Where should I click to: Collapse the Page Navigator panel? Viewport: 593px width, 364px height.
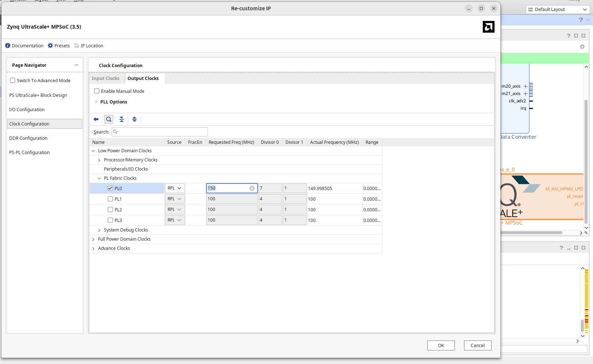click(x=76, y=65)
